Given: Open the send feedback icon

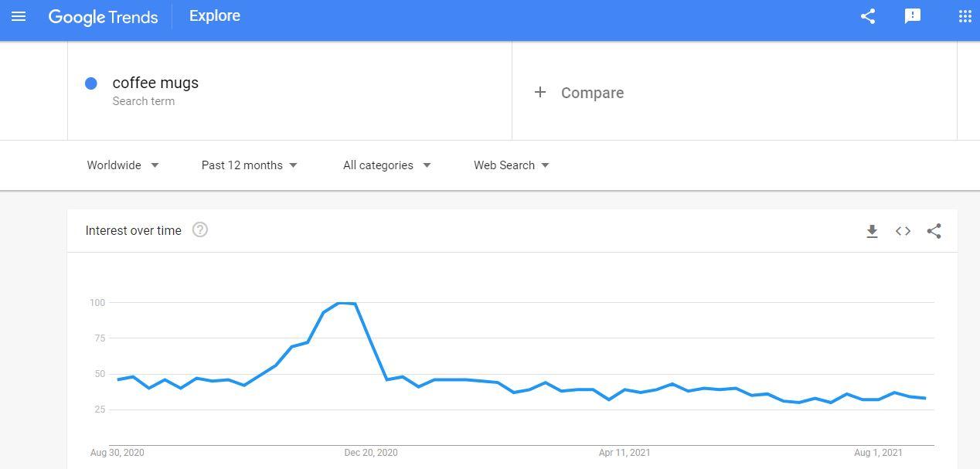Looking at the screenshot, I should 913,16.
